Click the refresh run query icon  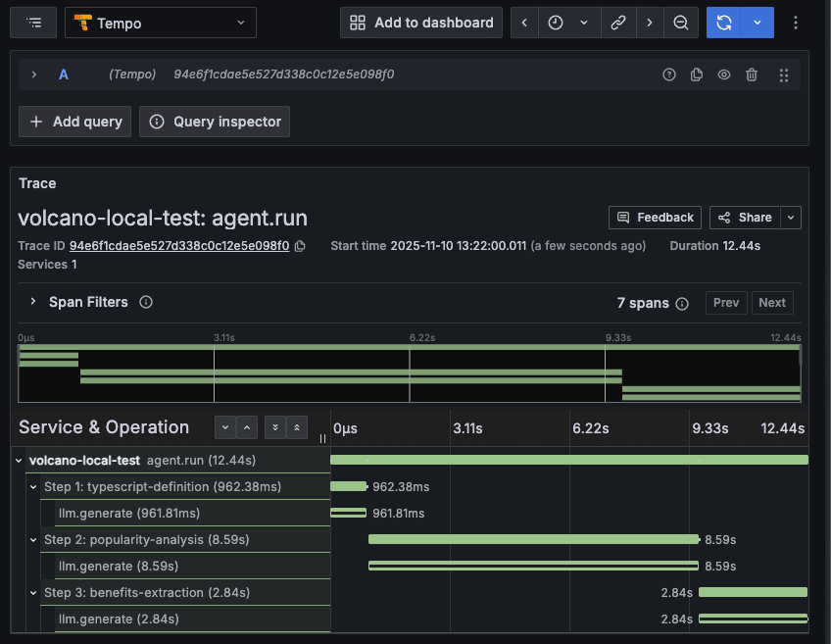(723, 23)
